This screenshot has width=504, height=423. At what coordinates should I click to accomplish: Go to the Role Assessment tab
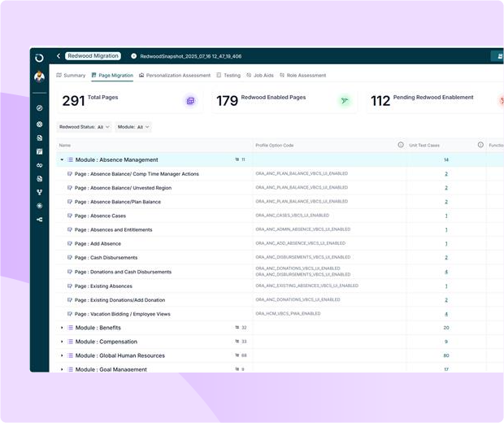click(x=302, y=76)
